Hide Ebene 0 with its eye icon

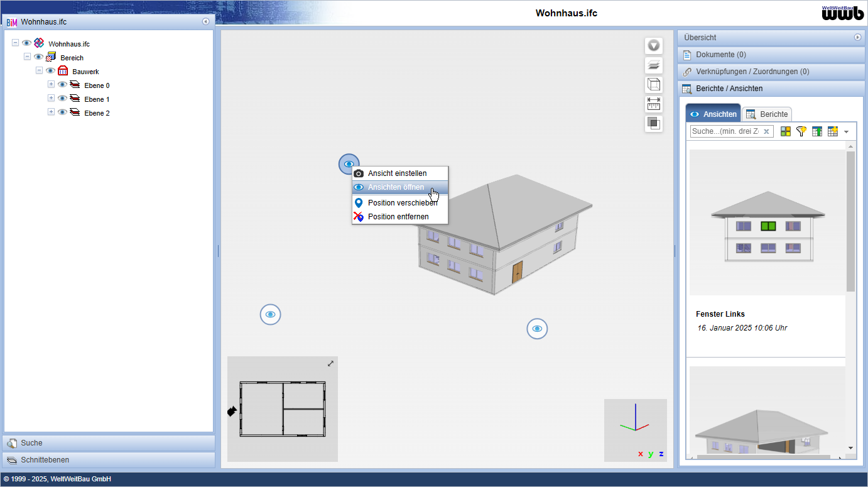pos(62,85)
